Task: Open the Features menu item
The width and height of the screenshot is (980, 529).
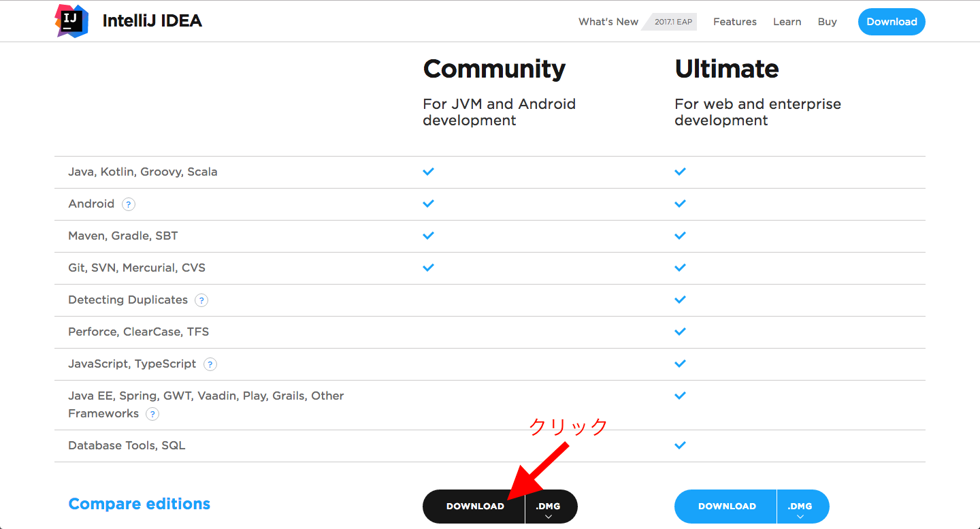Action: (735, 22)
